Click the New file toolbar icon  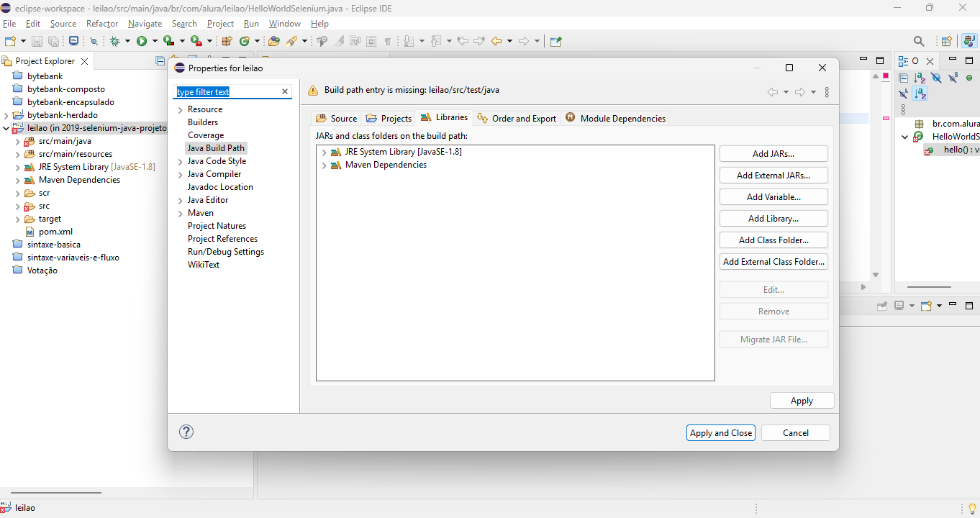[10, 41]
